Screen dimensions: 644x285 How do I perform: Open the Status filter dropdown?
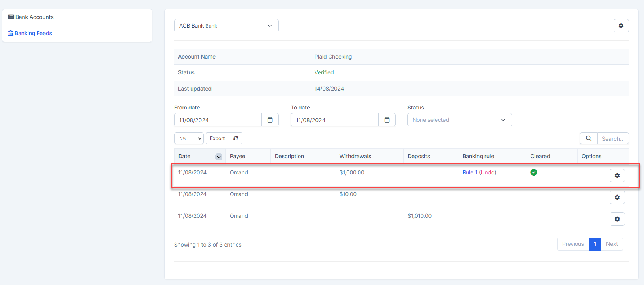459,120
